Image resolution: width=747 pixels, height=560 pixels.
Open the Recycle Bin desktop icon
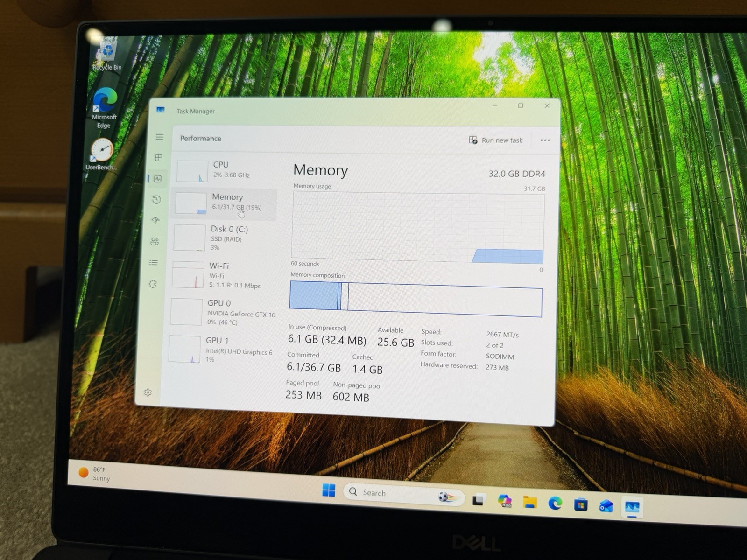(107, 55)
